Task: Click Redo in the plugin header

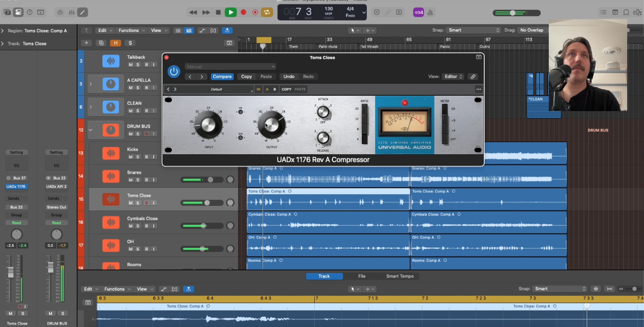Action: (308, 76)
